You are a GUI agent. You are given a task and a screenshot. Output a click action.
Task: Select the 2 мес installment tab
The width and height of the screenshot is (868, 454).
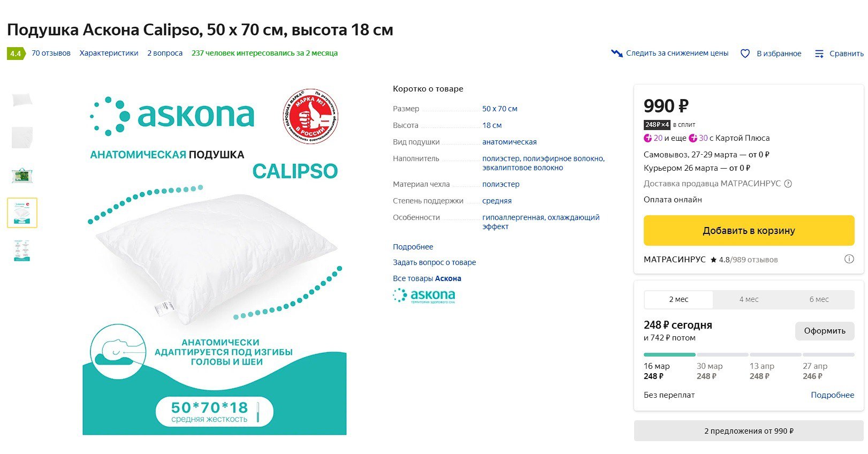679,299
